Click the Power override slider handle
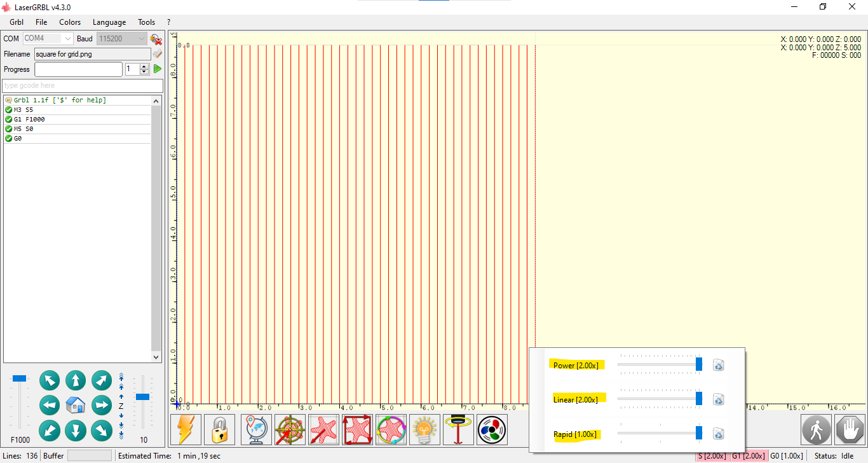 click(x=699, y=364)
